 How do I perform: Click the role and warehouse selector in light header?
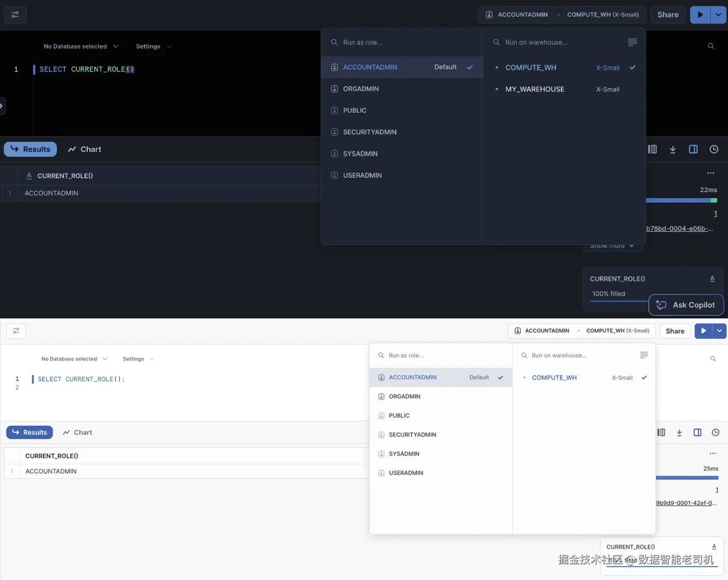[582, 331]
